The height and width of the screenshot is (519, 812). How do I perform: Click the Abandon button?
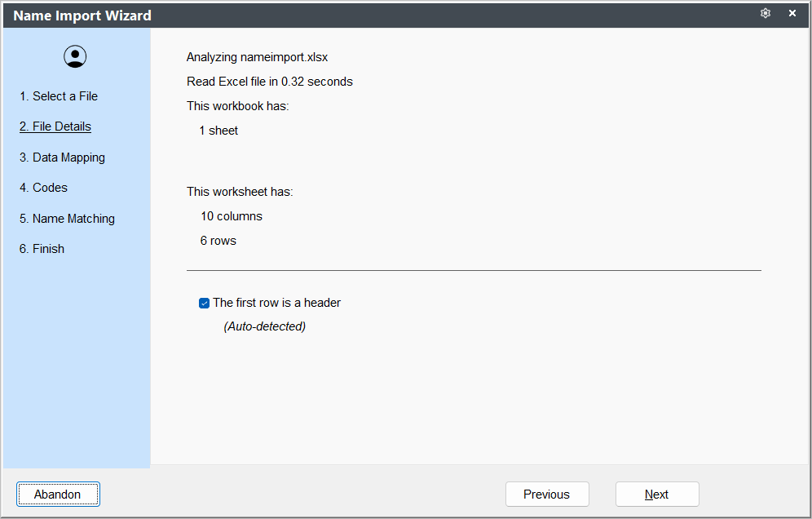pyautogui.click(x=58, y=495)
